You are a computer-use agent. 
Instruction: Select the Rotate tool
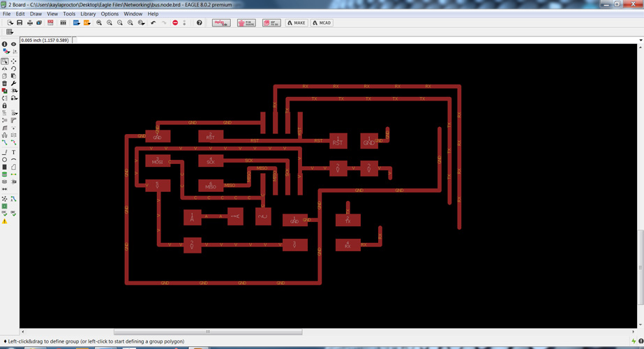[x=13, y=68]
